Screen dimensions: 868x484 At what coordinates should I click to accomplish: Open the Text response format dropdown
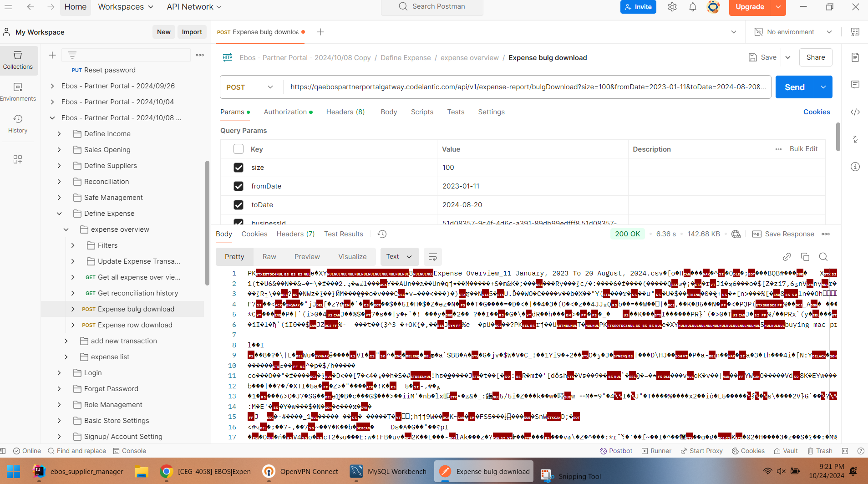pos(399,257)
